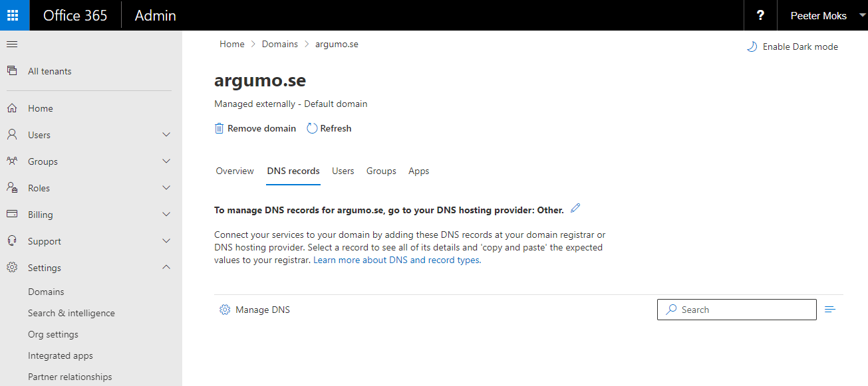Click the Office 365 header title
The width and height of the screenshot is (868, 386).
click(x=75, y=15)
